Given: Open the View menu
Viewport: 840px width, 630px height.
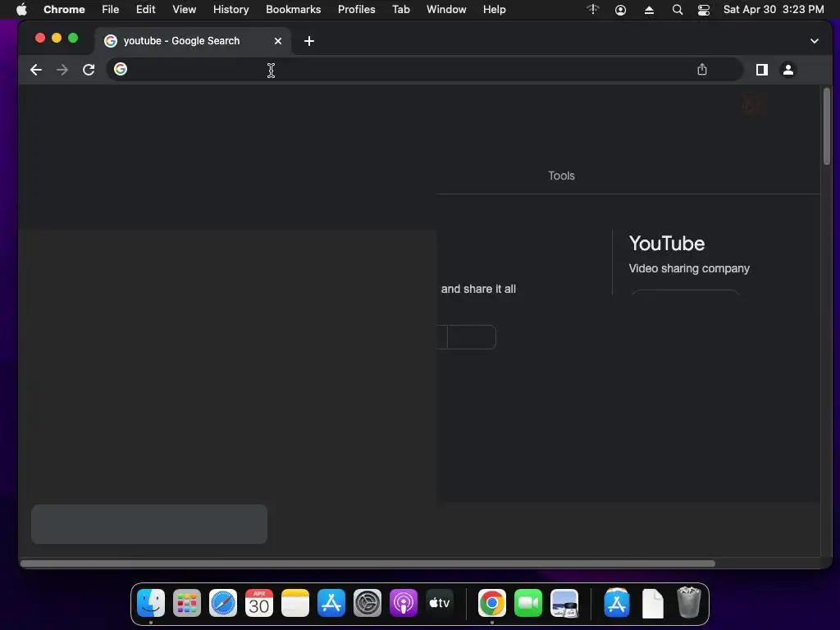Looking at the screenshot, I should (185, 9).
